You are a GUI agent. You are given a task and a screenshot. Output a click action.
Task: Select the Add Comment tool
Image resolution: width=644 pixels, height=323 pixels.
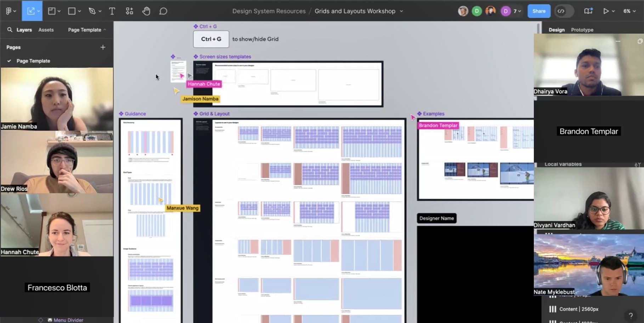pos(163,11)
